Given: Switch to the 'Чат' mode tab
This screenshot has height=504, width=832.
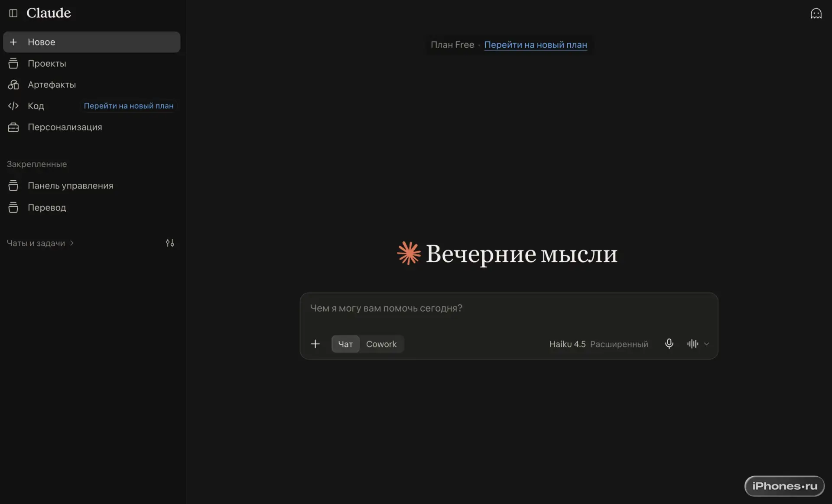Looking at the screenshot, I should coord(345,344).
